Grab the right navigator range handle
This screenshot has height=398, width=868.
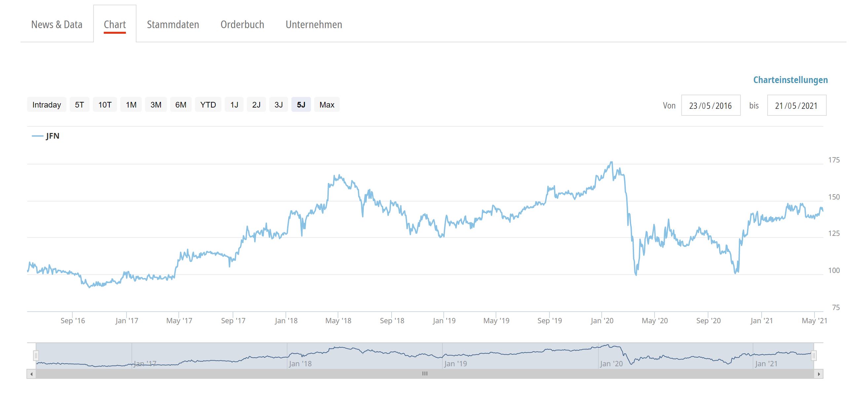click(814, 356)
